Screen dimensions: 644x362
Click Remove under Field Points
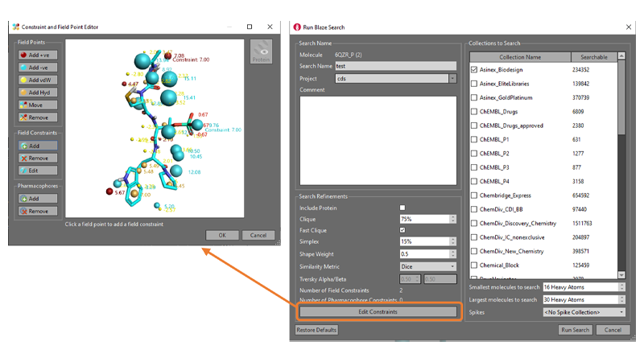(38, 117)
